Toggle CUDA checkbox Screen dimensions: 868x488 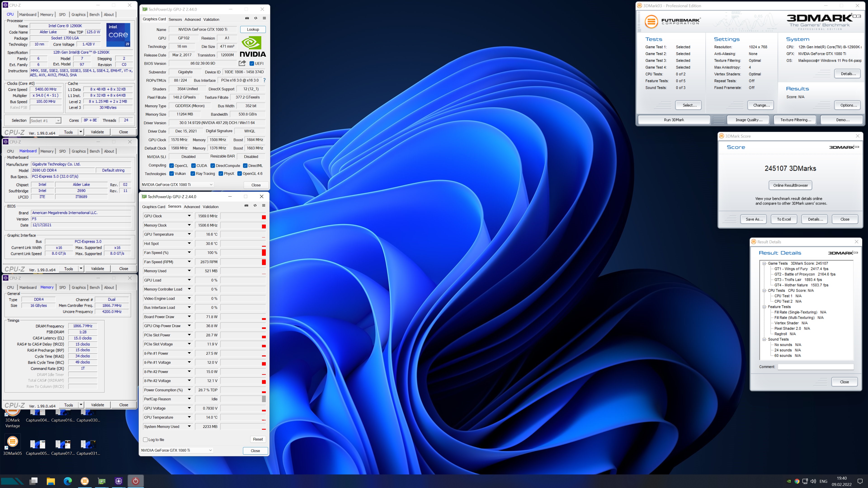pos(193,166)
